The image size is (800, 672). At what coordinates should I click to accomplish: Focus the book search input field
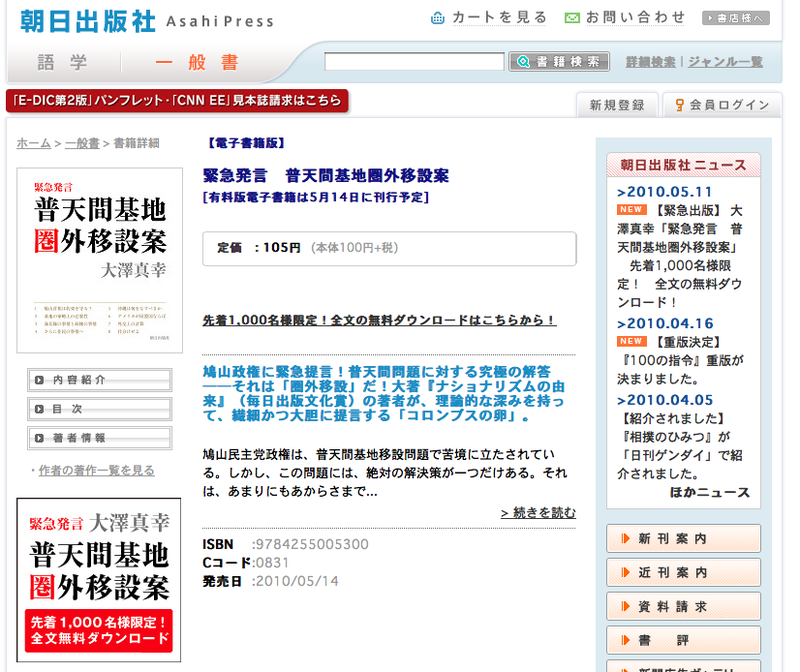click(x=414, y=62)
